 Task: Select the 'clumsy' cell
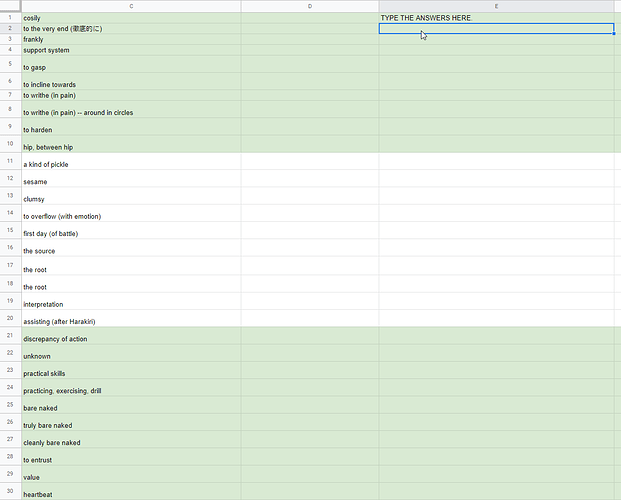pyautogui.click(x=131, y=196)
